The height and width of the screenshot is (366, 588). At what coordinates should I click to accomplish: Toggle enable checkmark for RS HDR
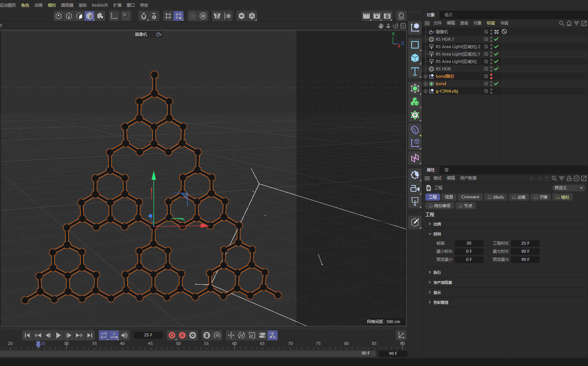tap(496, 69)
